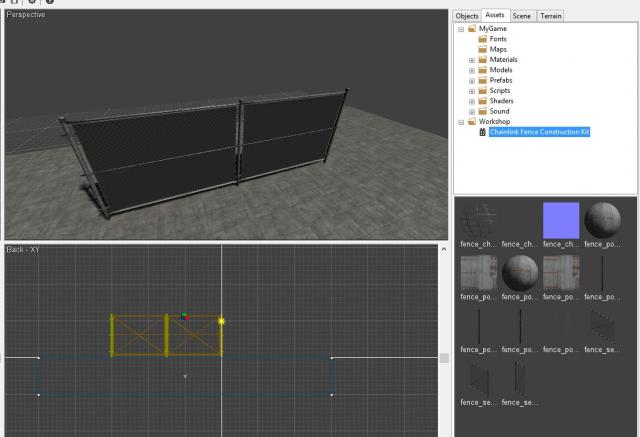The width and height of the screenshot is (640, 437).
Task: Select Chainlink Fence Construction Kit package icon
Action: point(482,132)
